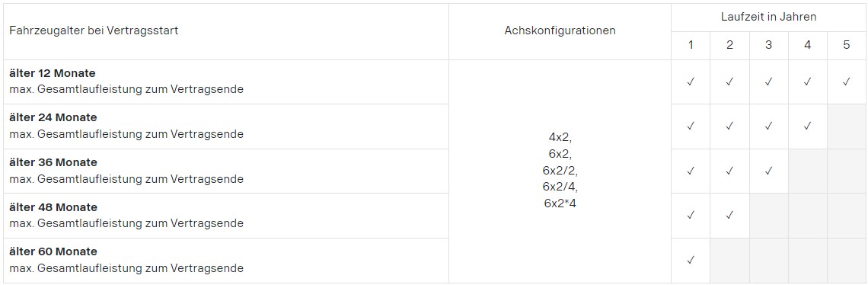Click checkmark for älter 12 Monate, year 3
Image resolution: width=868 pixels, height=285 pixels.
[768, 82]
